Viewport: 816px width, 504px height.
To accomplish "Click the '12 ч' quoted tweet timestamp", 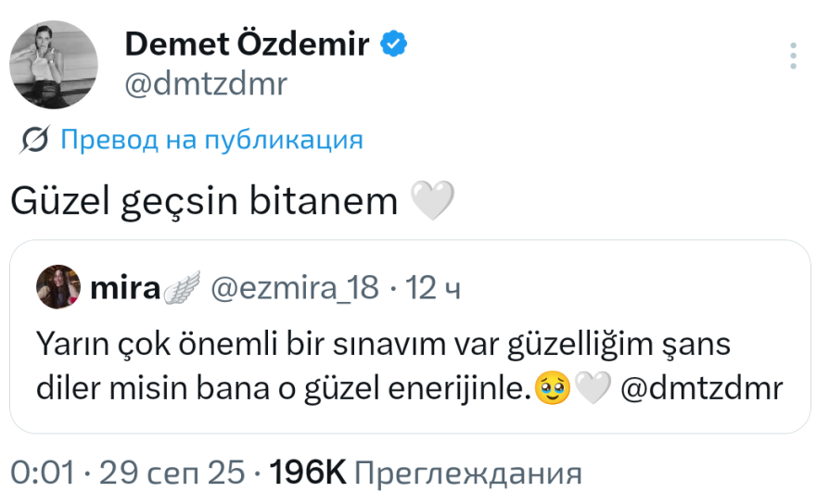I will [434, 289].
